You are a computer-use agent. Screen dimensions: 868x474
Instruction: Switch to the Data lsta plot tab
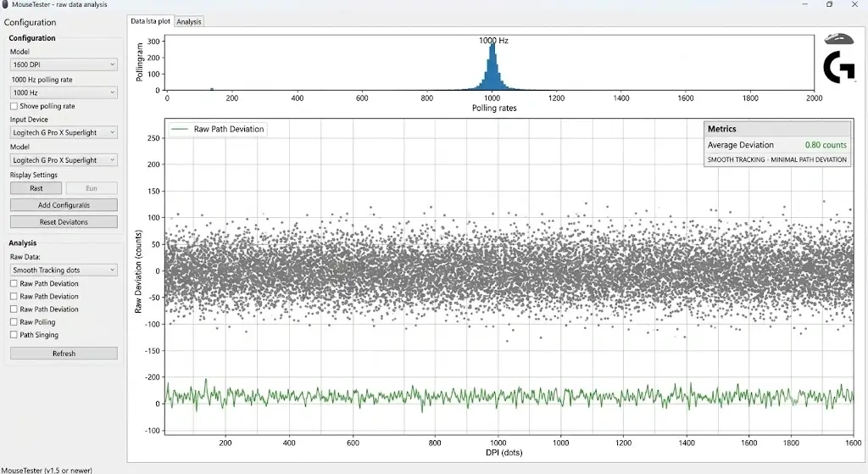pyautogui.click(x=150, y=21)
